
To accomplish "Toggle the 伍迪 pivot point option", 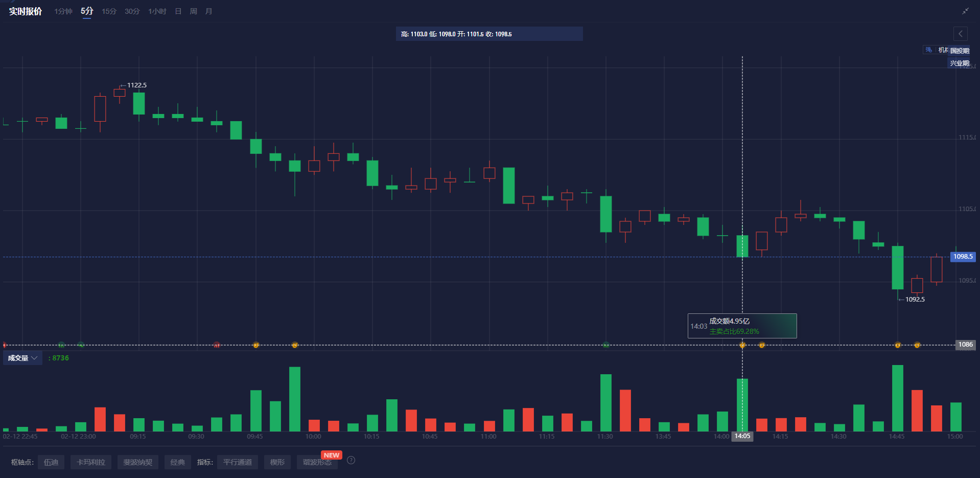I will [x=51, y=462].
